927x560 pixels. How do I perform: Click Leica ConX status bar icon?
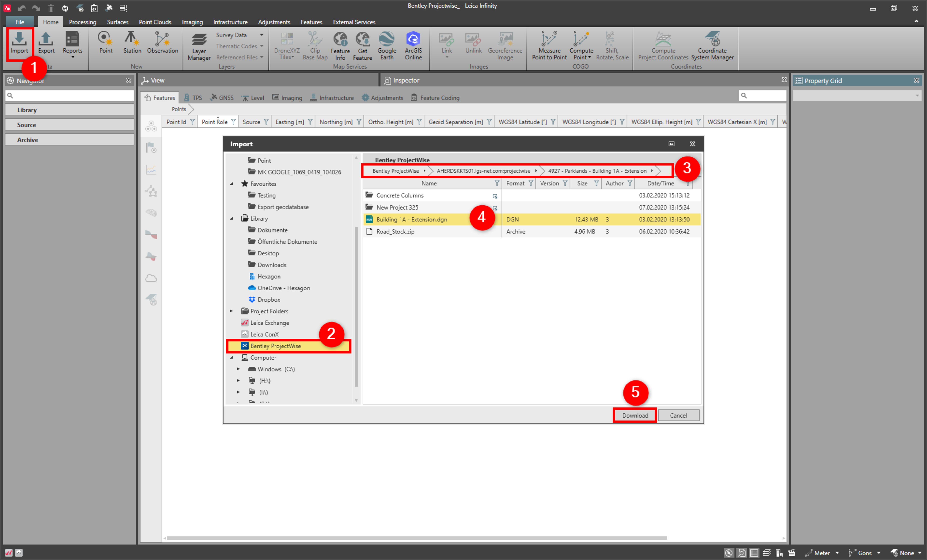coord(19,552)
